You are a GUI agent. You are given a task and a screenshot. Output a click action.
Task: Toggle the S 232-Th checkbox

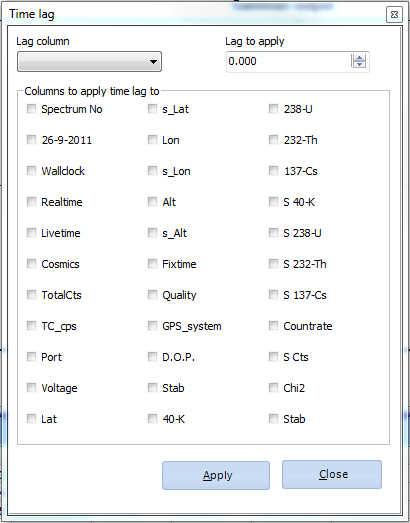pyautogui.click(x=274, y=264)
